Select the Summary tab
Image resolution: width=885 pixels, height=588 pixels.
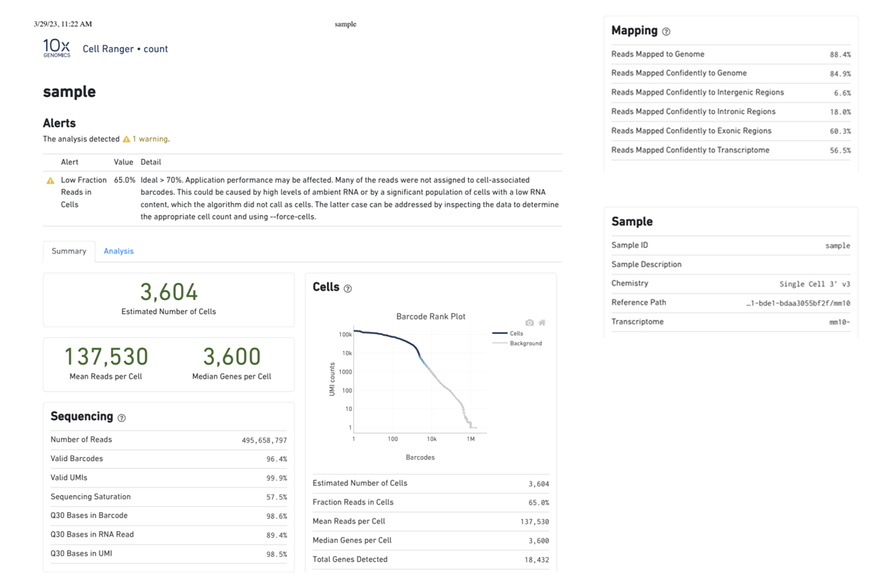click(69, 251)
